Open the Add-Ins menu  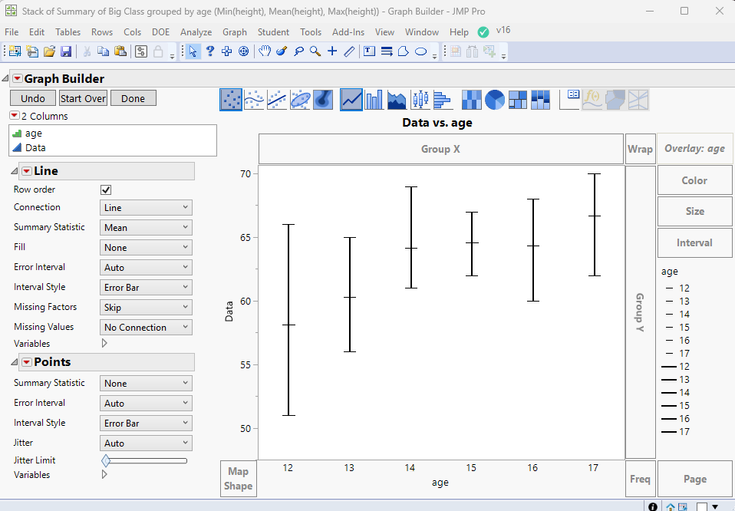[x=348, y=32]
